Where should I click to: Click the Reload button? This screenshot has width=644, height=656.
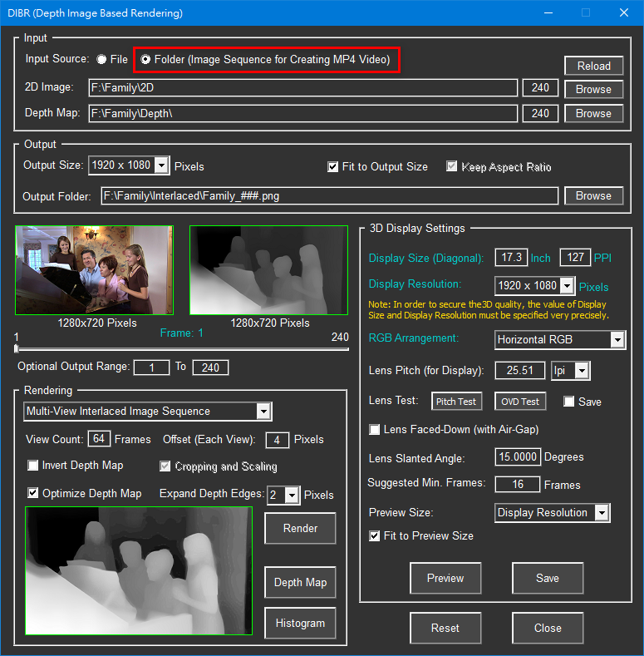(x=594, y=67)
